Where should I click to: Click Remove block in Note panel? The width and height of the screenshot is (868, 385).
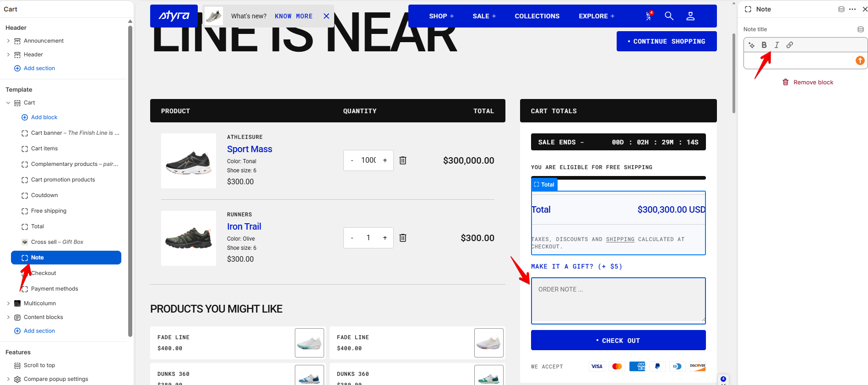[x=808, y=82]
